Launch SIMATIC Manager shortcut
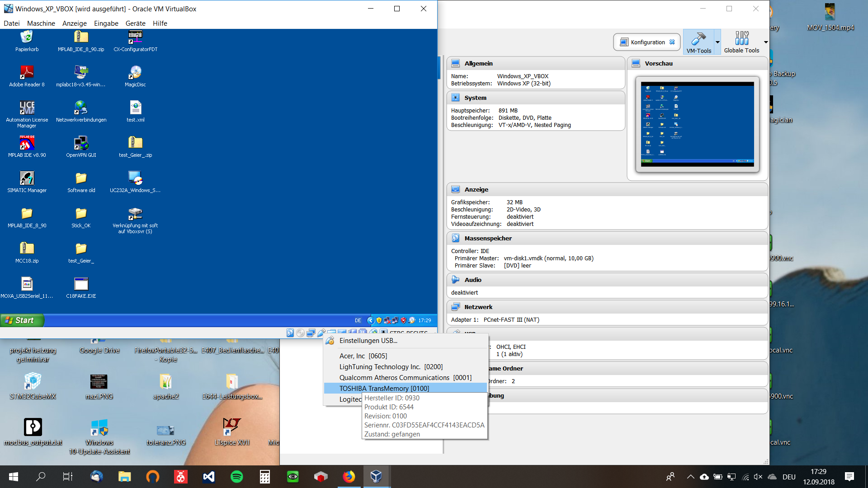 click(27, 182)
